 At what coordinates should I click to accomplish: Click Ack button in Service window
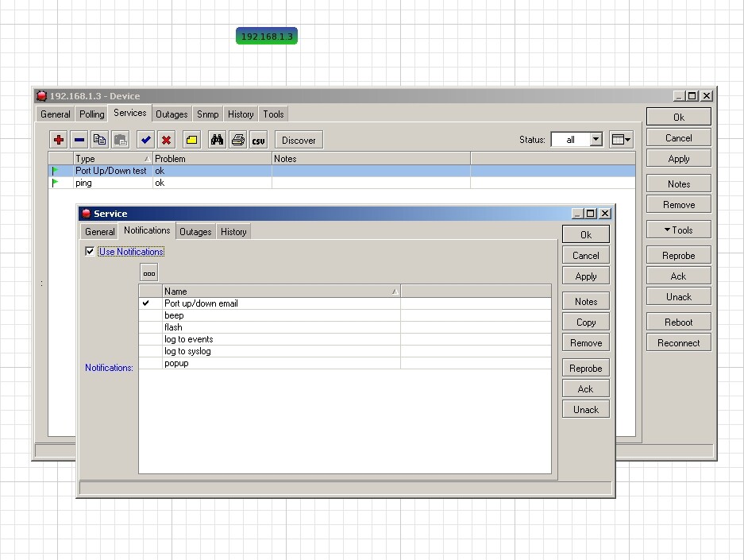click(x=586, y=388)
